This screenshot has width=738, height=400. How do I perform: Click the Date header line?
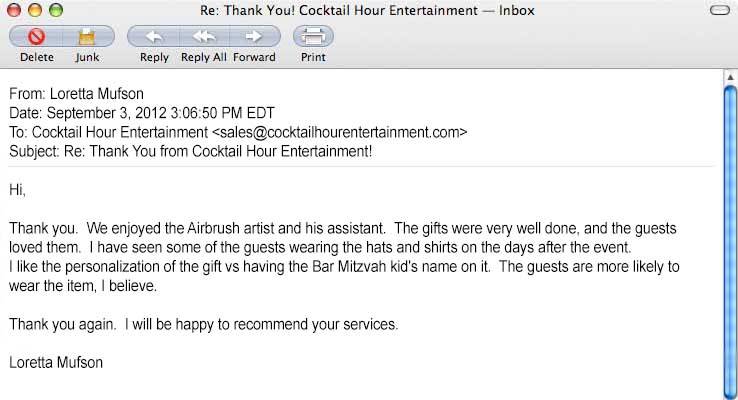141,113
